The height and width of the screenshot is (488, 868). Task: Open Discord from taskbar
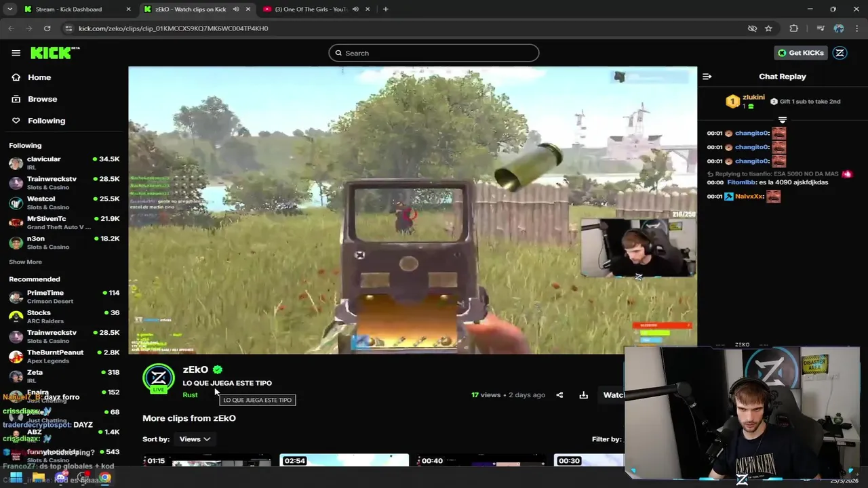coord(61,478)
